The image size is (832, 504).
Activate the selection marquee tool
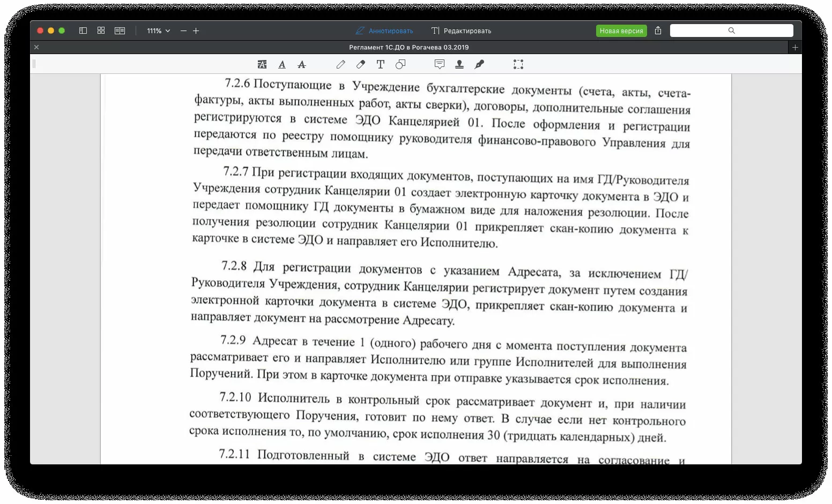pyautogui.click(x=518, y=64)
